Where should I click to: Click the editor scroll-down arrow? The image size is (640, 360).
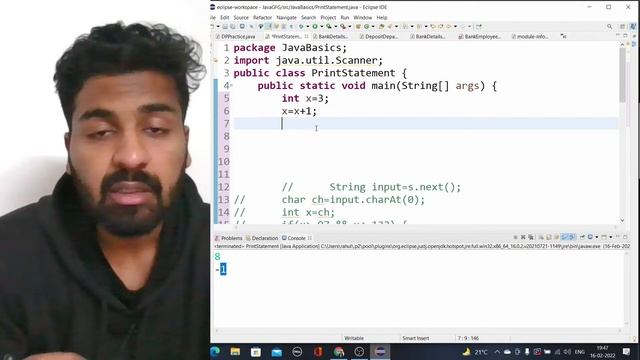point(622,220)
